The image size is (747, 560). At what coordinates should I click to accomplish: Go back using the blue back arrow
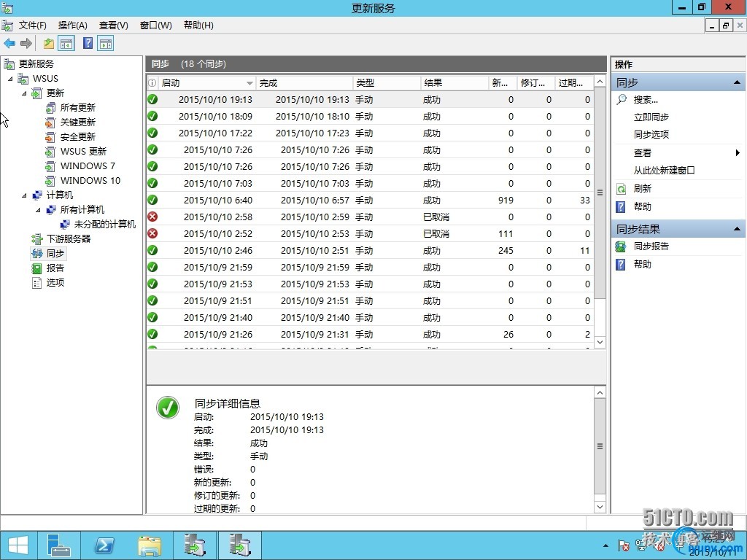pos(9,44)
